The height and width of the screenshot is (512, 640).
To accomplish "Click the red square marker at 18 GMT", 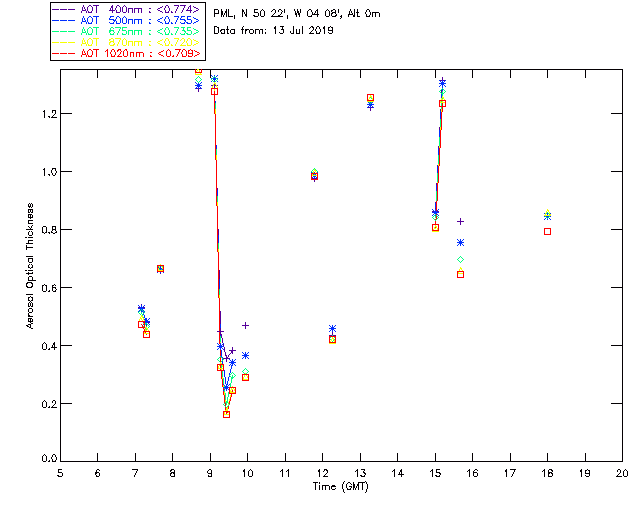I will [x=547, y=232].
